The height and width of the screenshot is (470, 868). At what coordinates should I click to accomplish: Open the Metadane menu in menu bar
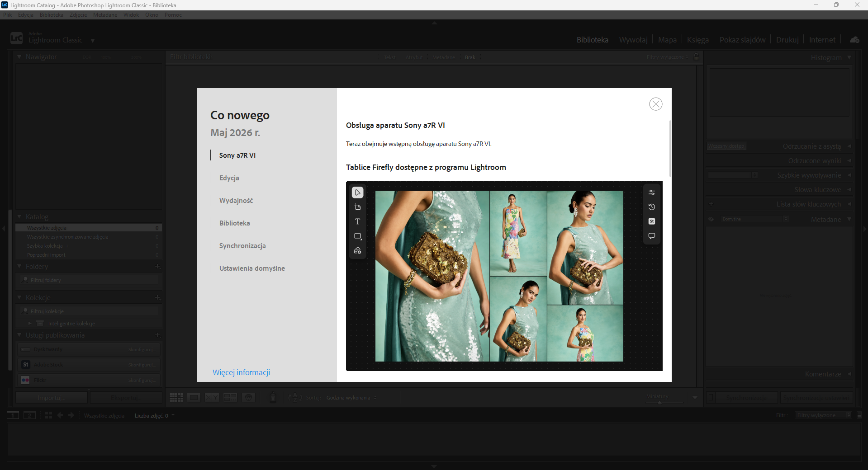pos(105,15)
